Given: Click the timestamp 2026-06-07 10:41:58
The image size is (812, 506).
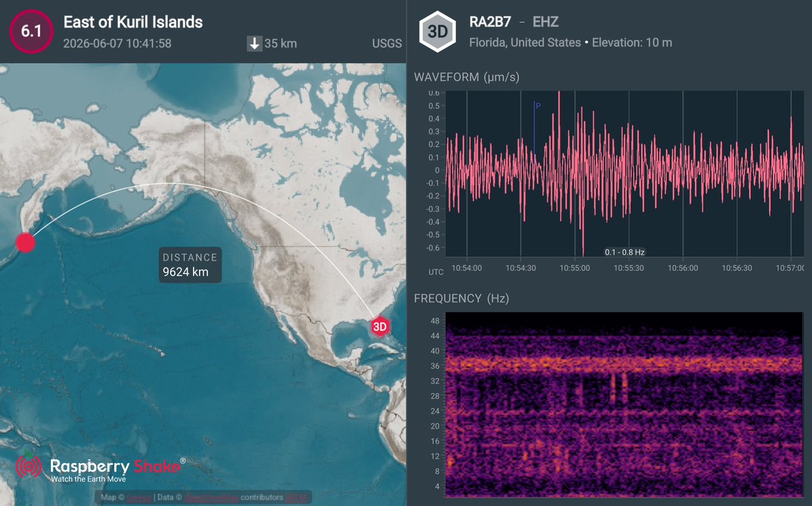Looking at the screenshot, I should point(117,43).
